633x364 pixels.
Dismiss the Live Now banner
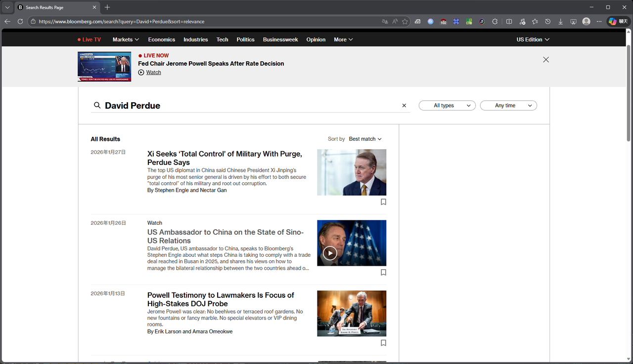click(x=546, y=60)
